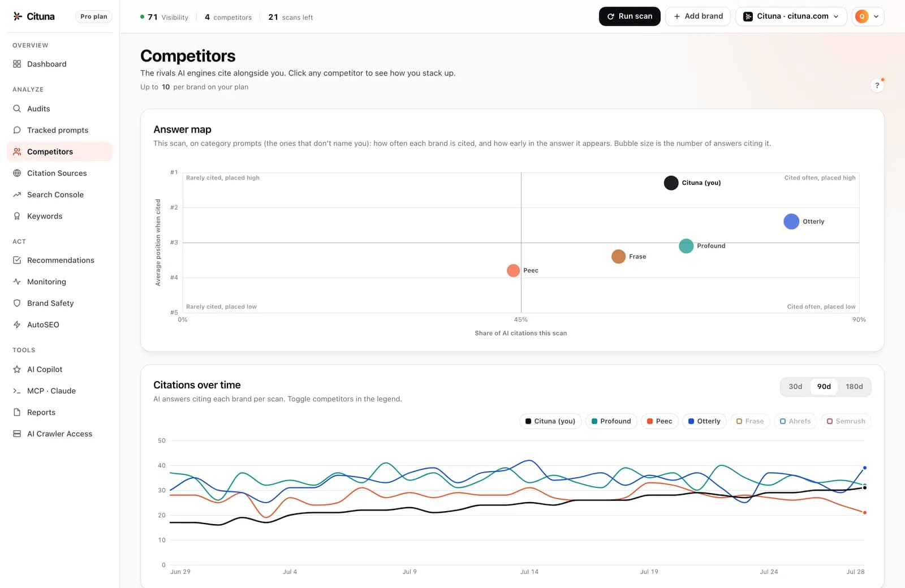The image size is (905, 588).
Task: Click the Cituna (you) bubble on answer map
Action: [671, 183]
